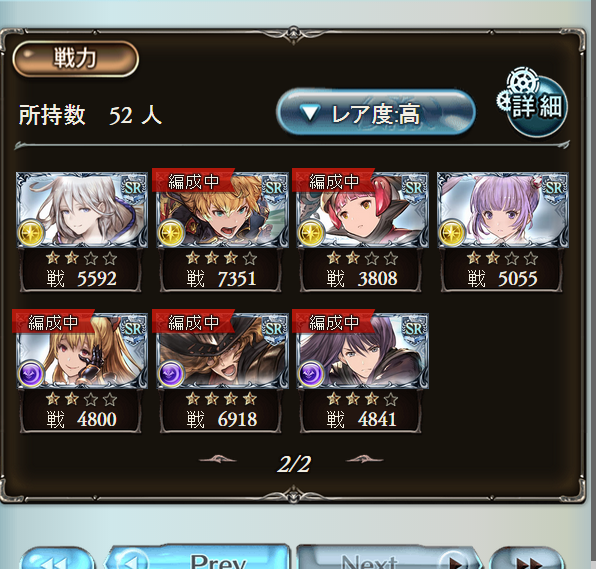Click the dark element icon on the 6918 character
This screenshot has height=569, width=604.
click(171, 373)
